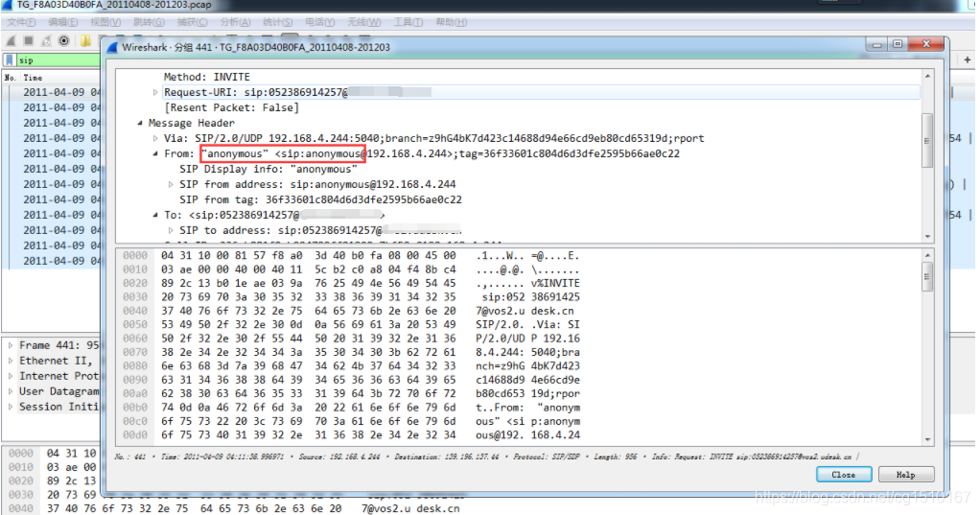The height and width of the screenshot is (515, 980).
Task: Click hex offset 0030 in the dialog
Action: [135, 297]
